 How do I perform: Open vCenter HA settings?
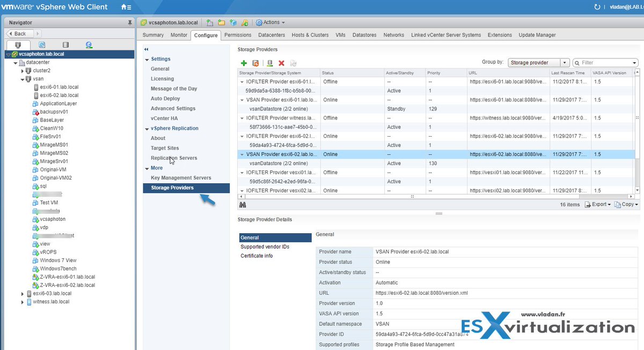coord(164,118)
